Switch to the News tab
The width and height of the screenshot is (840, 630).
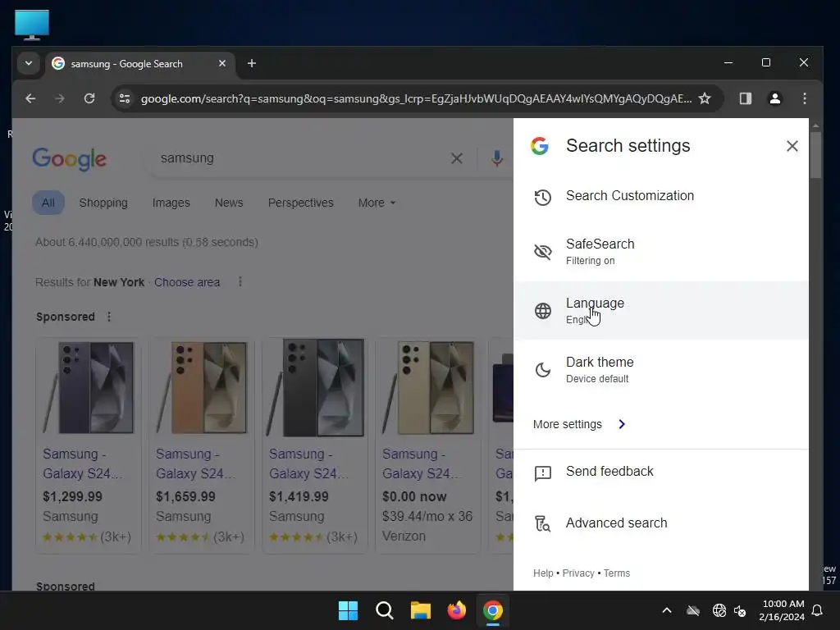click(x=229, y=203)
